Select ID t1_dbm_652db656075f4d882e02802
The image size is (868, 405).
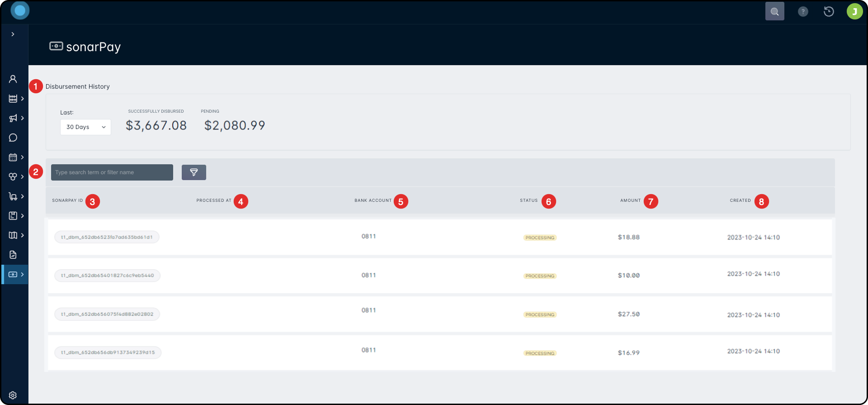click(107, 314)
